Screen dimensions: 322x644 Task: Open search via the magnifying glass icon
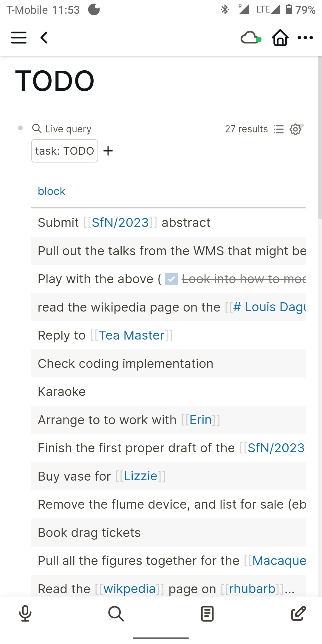click(116, 613)
